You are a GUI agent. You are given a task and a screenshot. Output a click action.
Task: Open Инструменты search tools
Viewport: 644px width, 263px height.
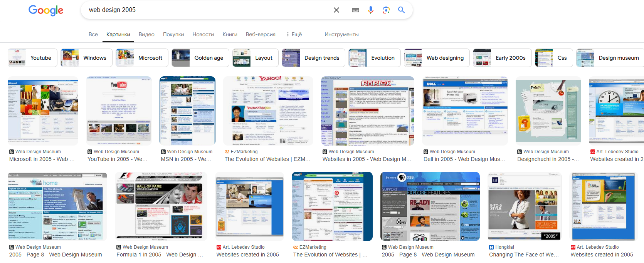tap(341, 34)
